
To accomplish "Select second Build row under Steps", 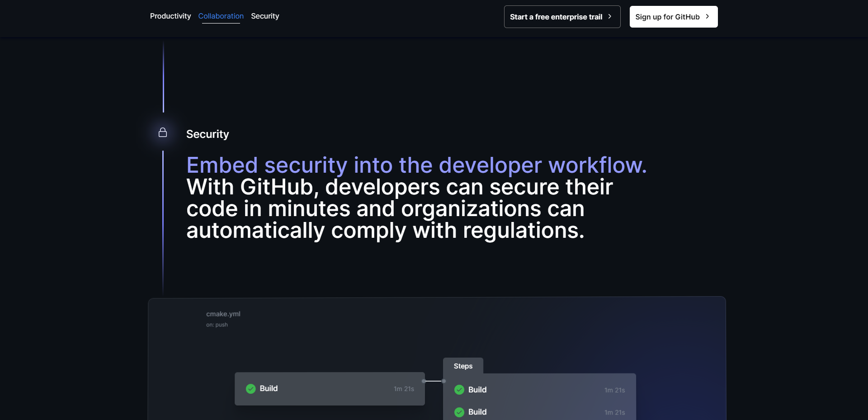I will click(x=540, y=412).
